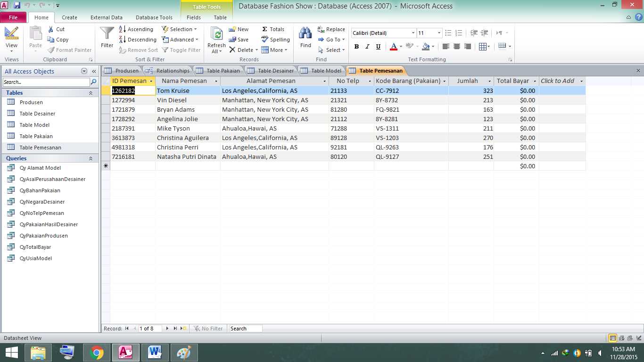This screenshot has width=644, height=362.
Task: Open ID Pemesan column filter arrow
Action: pos(151,81)
